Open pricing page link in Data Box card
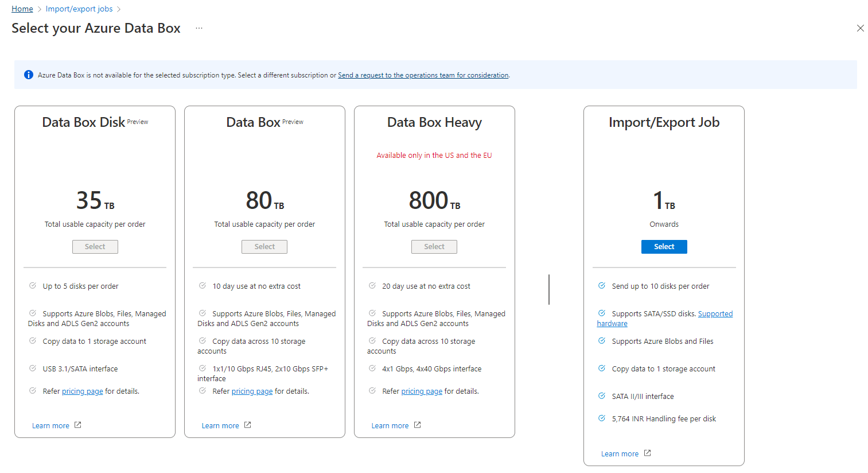The width and height of the screenshot is (868, 473). click(252, 391)
